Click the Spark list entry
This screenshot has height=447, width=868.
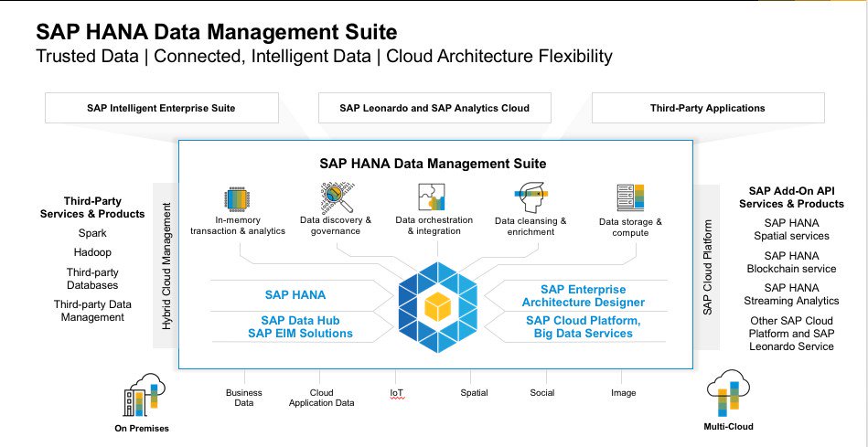click(92, 233)
